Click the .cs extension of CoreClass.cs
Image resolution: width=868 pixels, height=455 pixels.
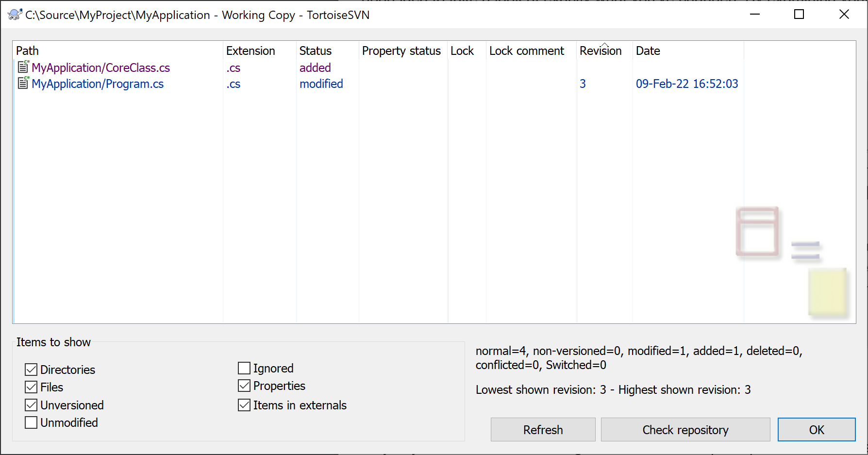(x=234, y=67)
